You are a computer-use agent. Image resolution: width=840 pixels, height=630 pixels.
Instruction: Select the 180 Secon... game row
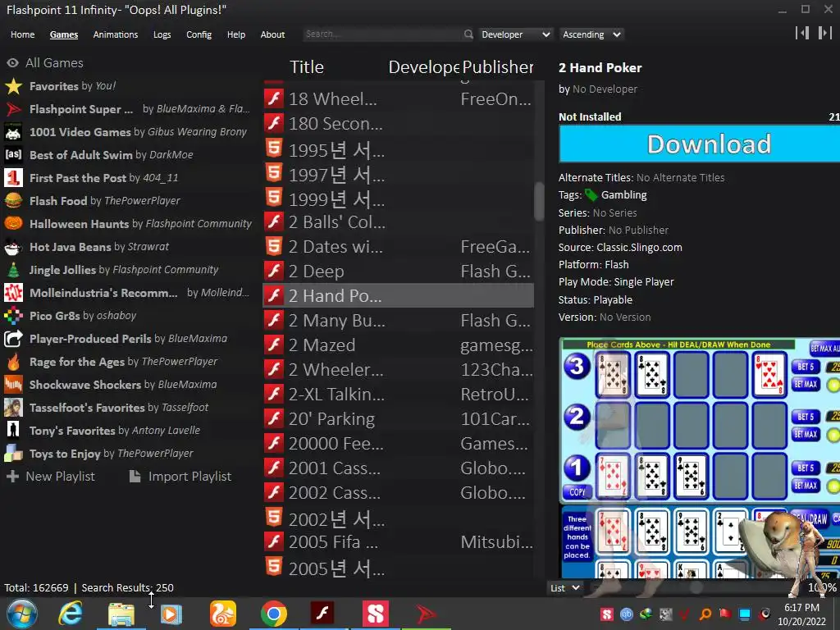tap(398, 123)
